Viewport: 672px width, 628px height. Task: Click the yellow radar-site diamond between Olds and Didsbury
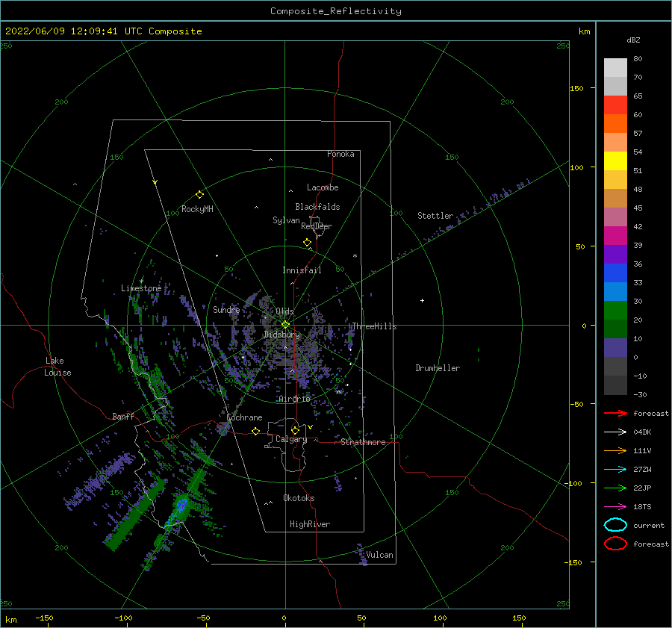pos(285,325)
